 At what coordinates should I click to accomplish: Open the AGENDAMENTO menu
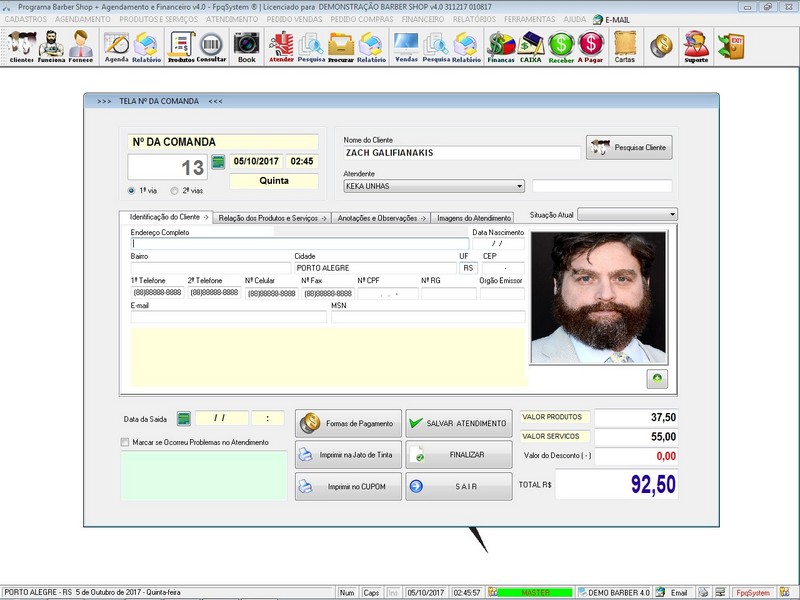(83, 19)
